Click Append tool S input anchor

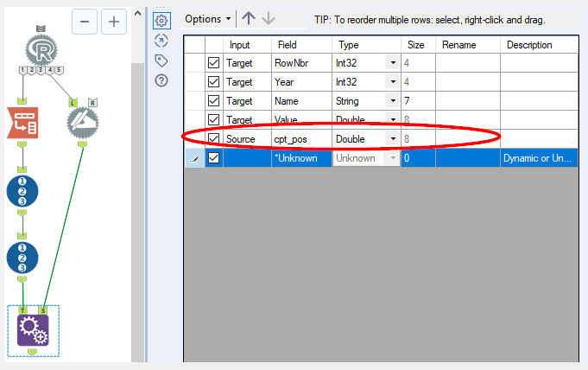pyautogui.click(x=43, y=309)
